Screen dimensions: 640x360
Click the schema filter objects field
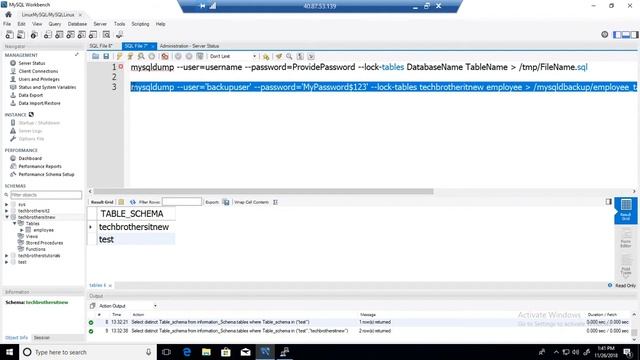[x=46, y=195]
